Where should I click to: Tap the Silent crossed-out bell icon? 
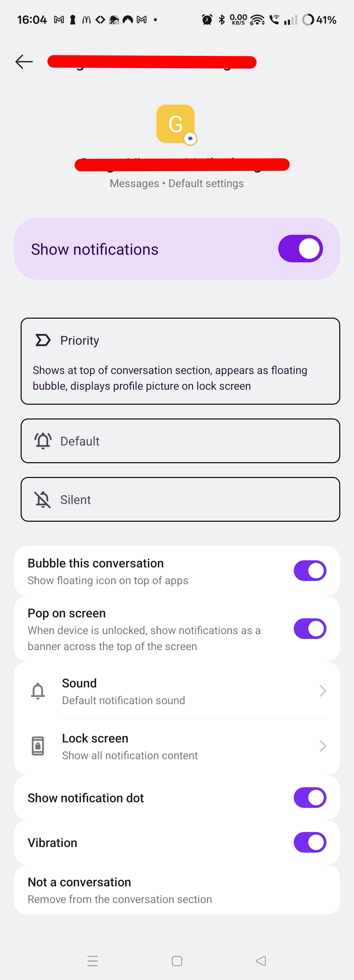pos(43,500)
